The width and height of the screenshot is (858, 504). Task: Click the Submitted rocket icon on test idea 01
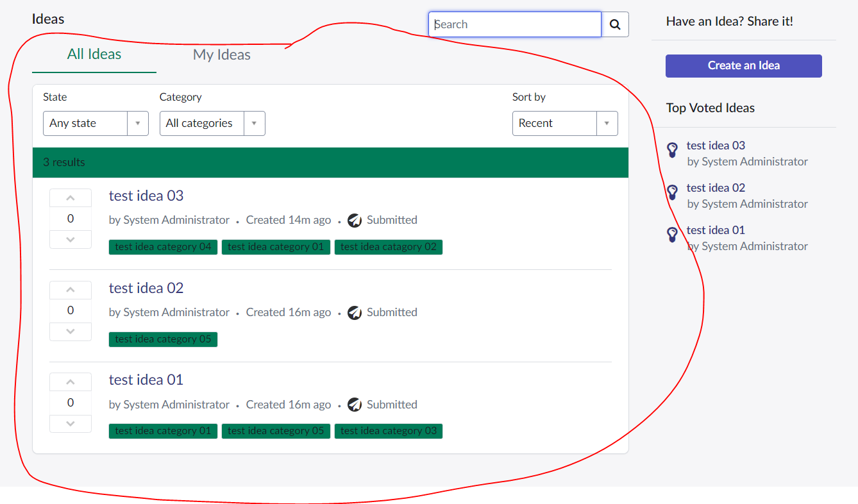pyautogui.click(x=355, y=405)
